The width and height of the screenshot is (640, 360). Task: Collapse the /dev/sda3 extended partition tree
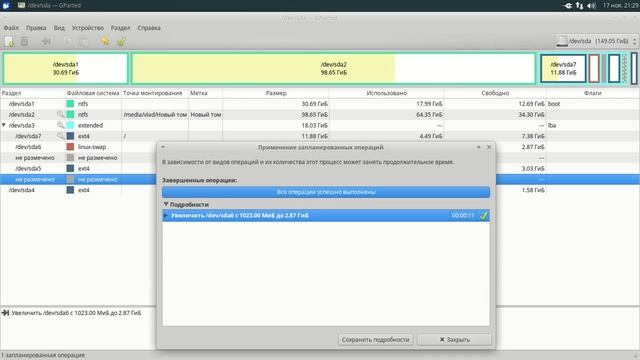(x=4, y=125)
